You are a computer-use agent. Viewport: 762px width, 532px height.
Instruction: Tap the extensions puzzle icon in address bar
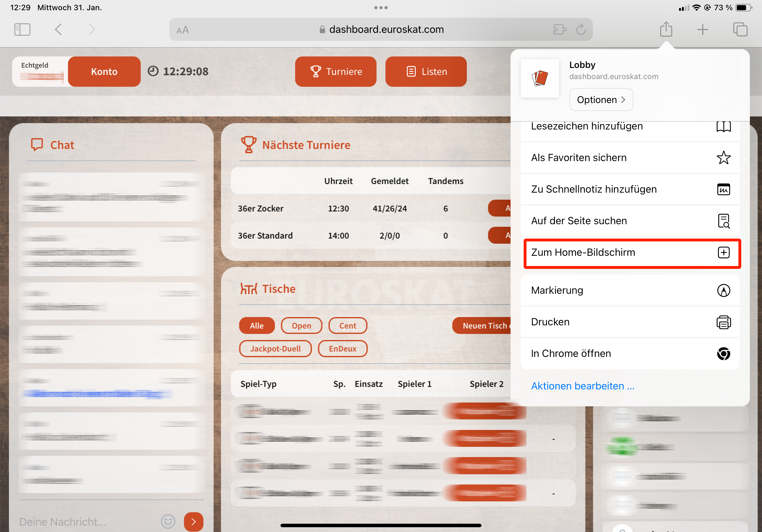(560, 30)
